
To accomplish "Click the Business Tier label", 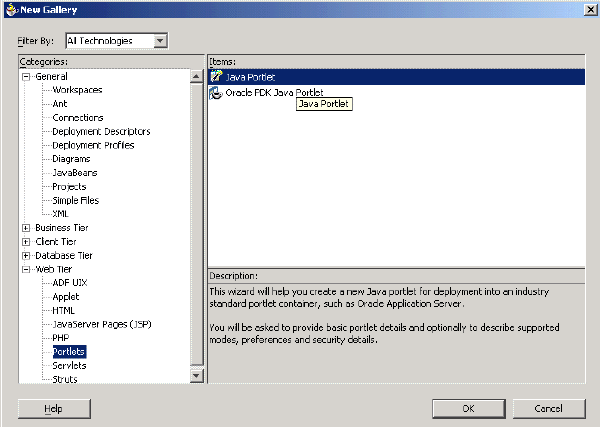I will (x=62, y=228).
